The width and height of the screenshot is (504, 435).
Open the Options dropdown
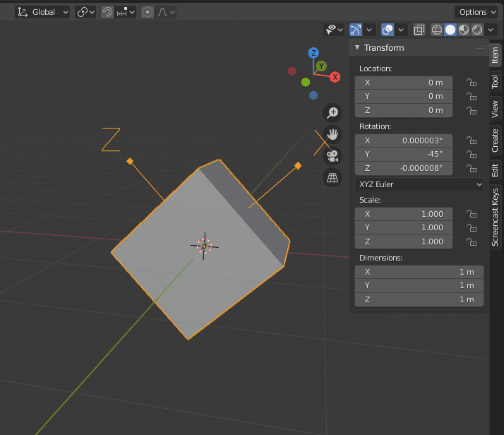point(476,12)
